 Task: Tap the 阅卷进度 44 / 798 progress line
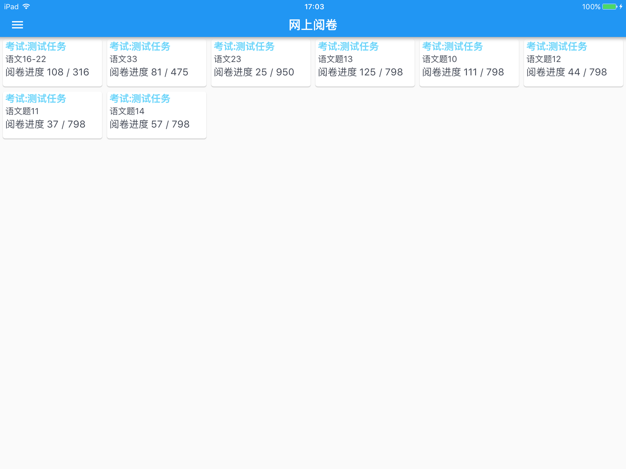[567, 73]
